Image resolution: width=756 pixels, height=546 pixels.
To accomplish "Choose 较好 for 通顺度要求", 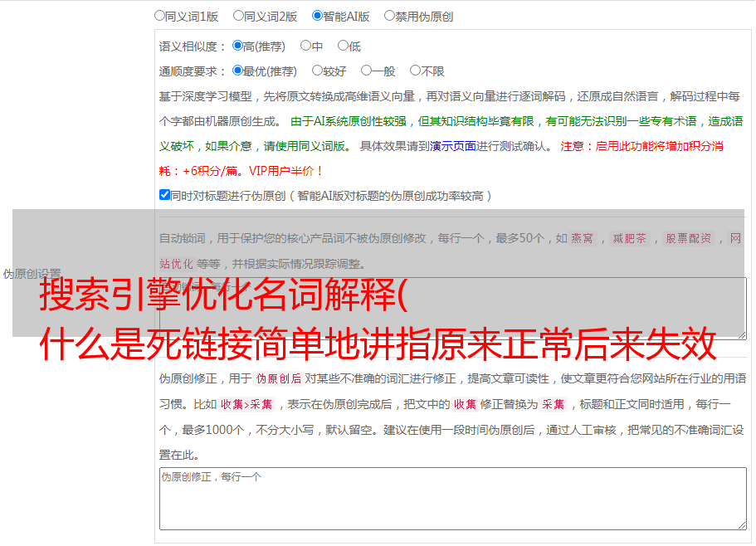I will [317, 71].
